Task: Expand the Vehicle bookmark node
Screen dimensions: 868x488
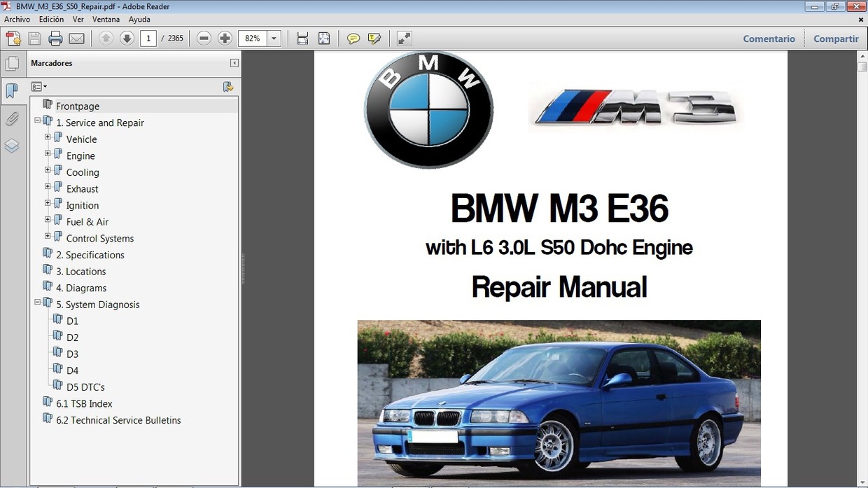Action: pyautogui.click(x=48, y=137)
